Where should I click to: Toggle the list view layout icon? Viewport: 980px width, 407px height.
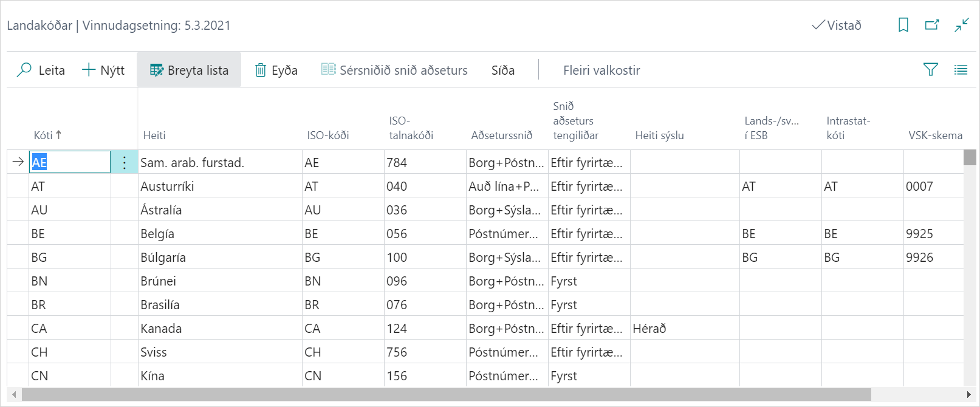961,70
